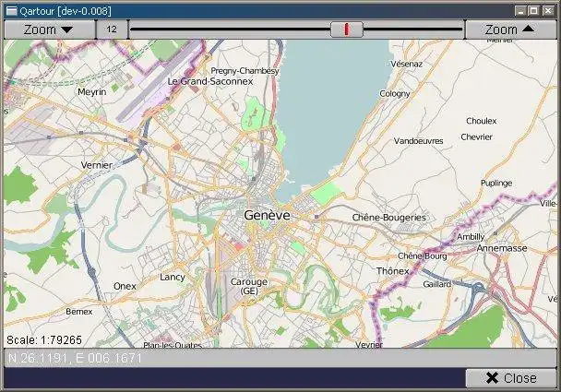Click the Annemasse map label
This screenshot has height=392, width=561.
[x=502, y=248]
